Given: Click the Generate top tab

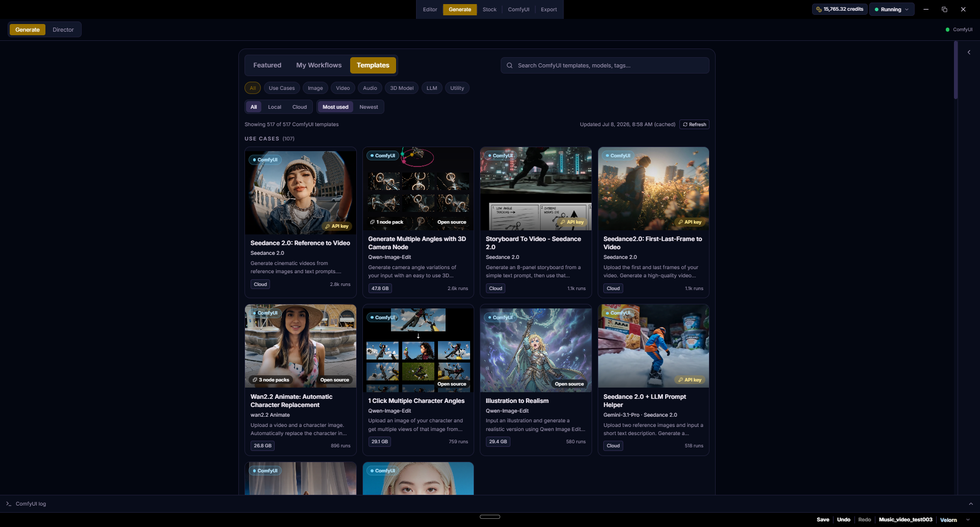Looking at the screenshot, I should click(x=460, y=10).
